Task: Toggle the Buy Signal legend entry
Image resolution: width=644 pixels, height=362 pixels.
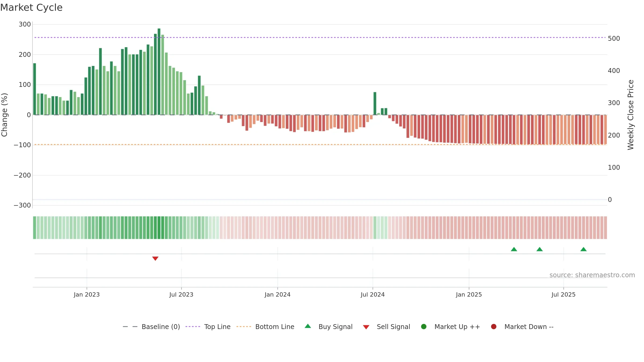Action: (329, 327)
